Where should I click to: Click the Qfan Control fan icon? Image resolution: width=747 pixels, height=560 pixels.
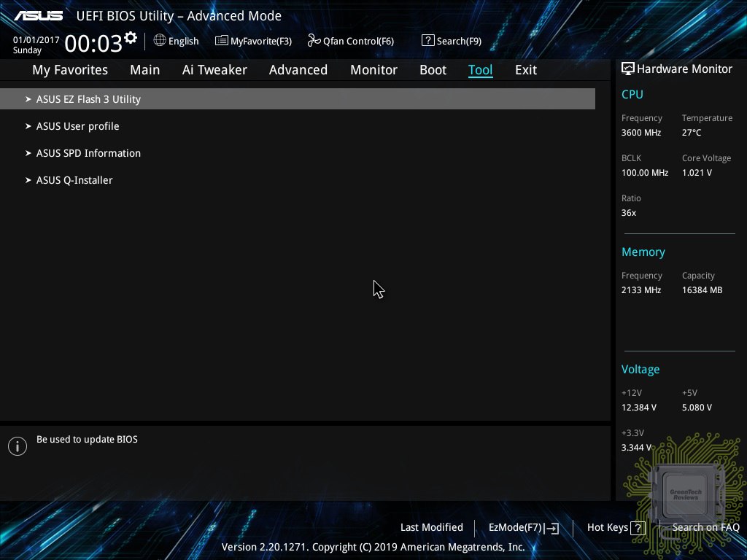click(x=314, y=41)
